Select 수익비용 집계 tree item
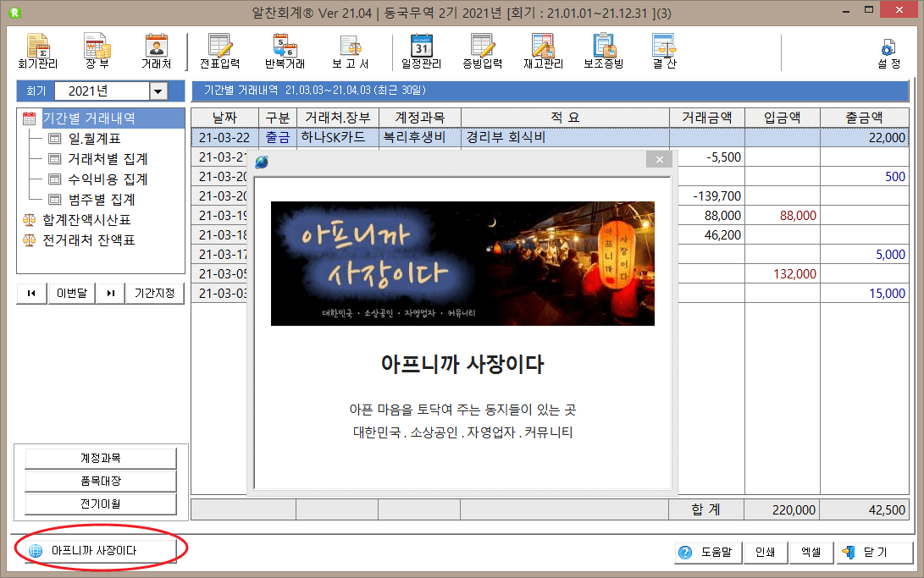924x578 pixels. (x=108, y=179)
